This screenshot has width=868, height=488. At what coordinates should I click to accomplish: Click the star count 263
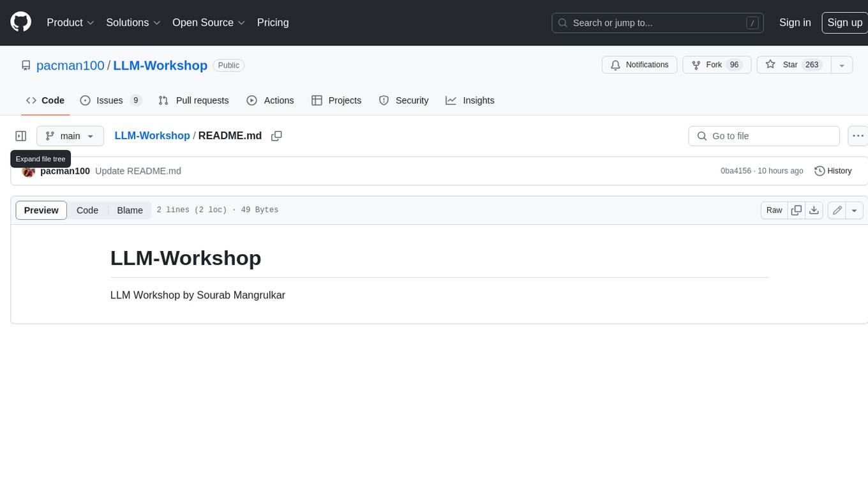[812, 65]
